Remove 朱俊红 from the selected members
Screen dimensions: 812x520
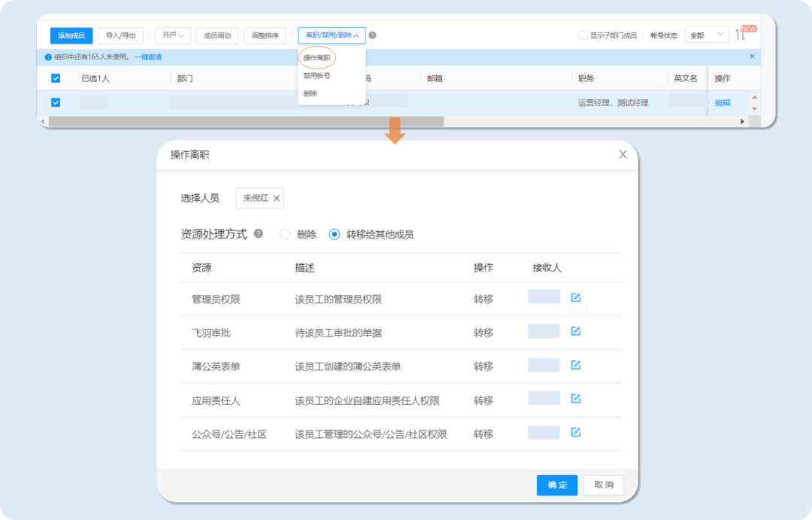click(277, 198)
